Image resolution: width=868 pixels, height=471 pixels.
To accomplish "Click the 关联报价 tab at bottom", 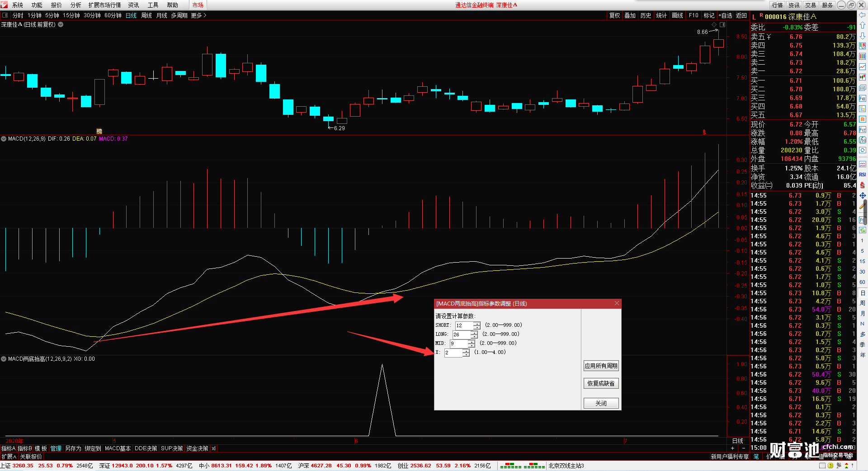I will [x=31, y=457].
